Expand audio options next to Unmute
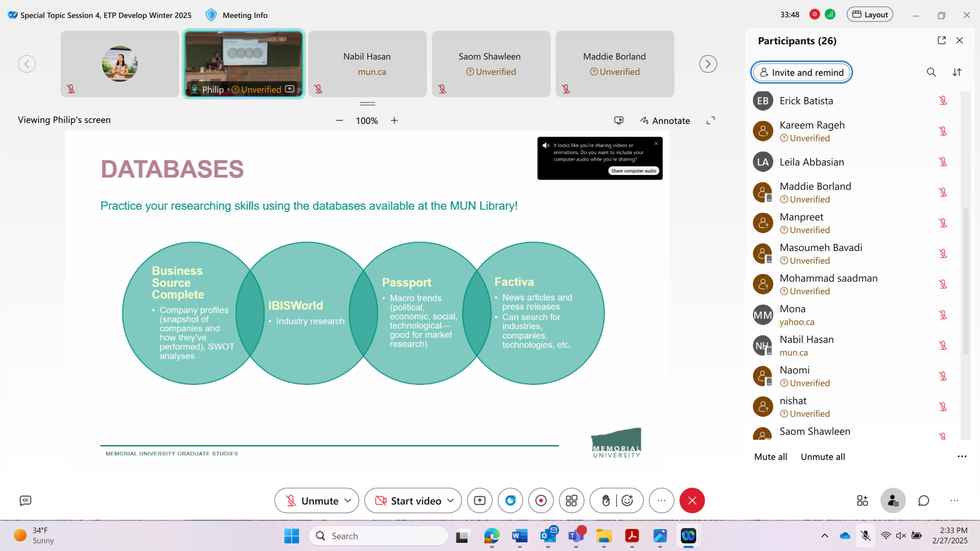The image size is (980, 551). (348, 500)
